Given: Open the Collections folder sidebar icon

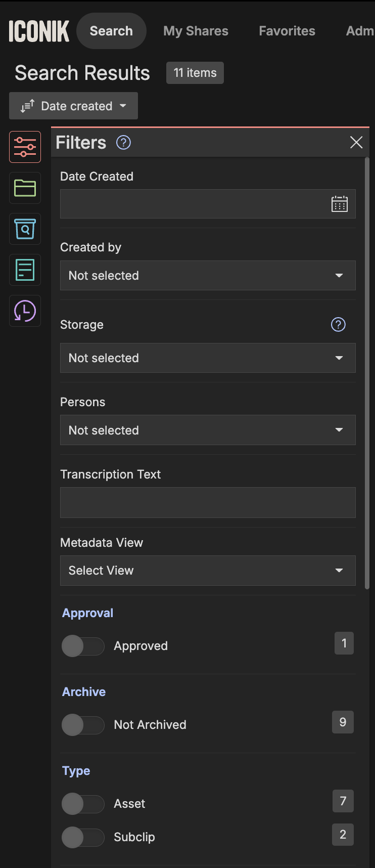Looking at the screenshot, I should [x=25, y=188].
